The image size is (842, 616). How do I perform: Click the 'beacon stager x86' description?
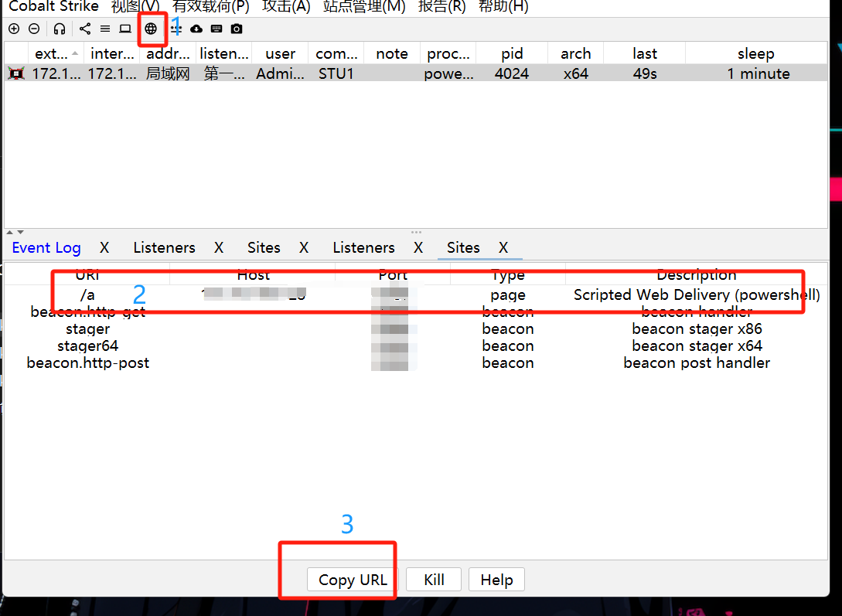point(697,329)
